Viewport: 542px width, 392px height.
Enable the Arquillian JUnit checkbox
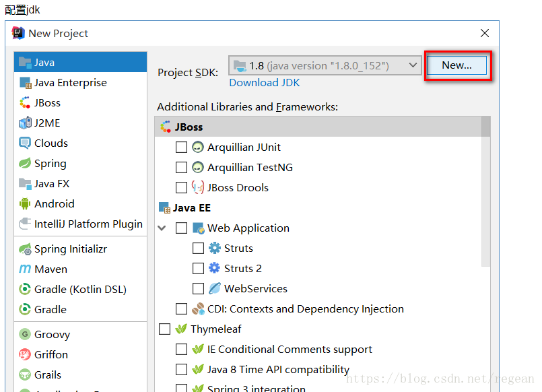pyautogui.click(x=182, y=148)
